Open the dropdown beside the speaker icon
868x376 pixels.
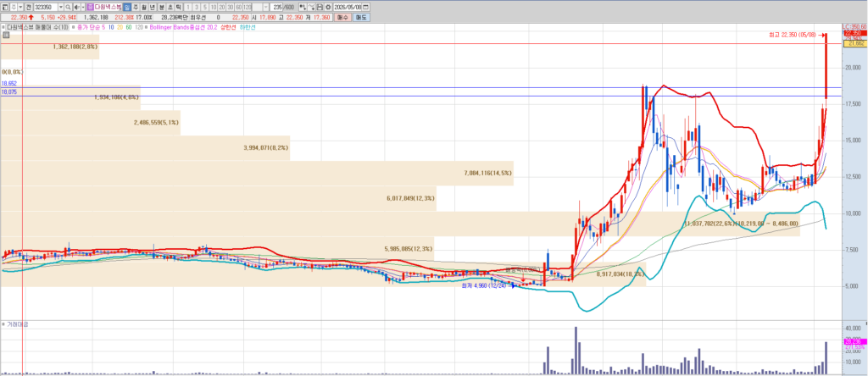point(83,7)
